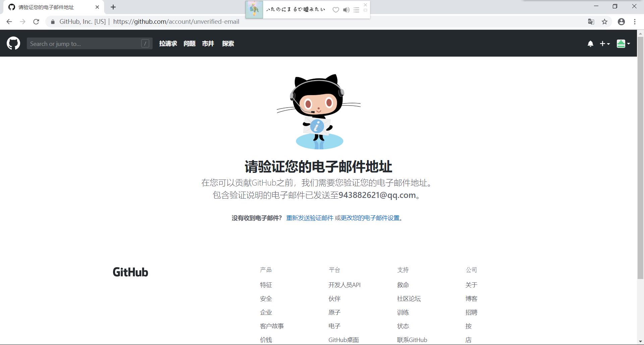Open the 客户故事 footer link

[272, 326]
